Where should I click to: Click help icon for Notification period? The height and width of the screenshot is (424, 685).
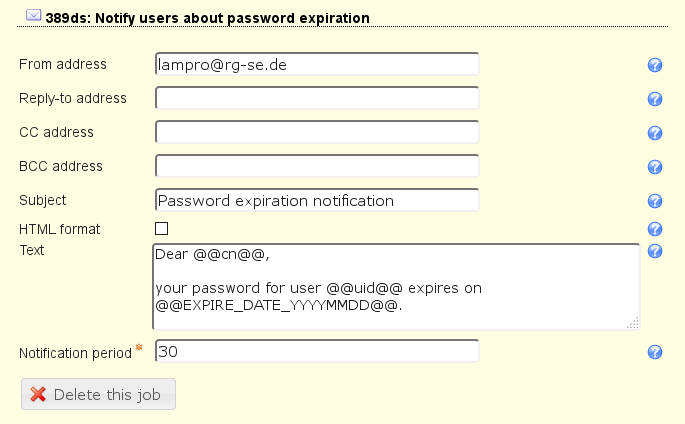coord(656,352)
